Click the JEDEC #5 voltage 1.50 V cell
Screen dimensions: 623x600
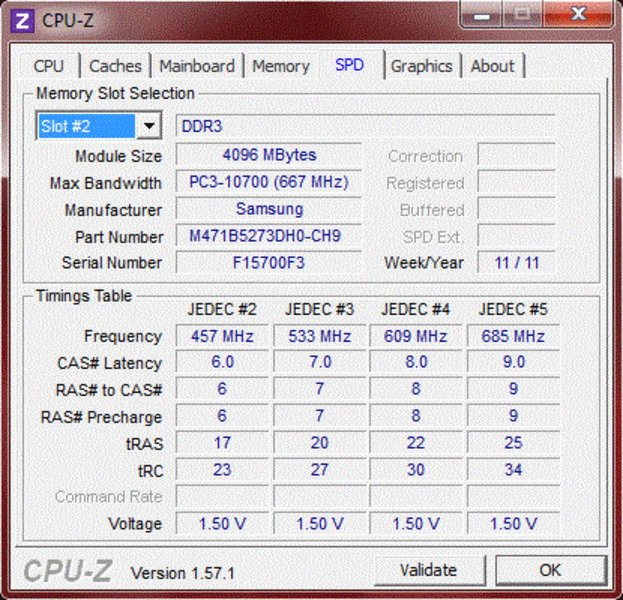(513, 524)
